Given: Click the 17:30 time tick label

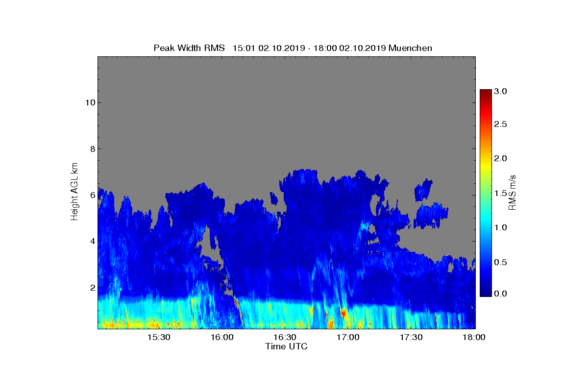Looking at the screenshot, I should [412, 337].
